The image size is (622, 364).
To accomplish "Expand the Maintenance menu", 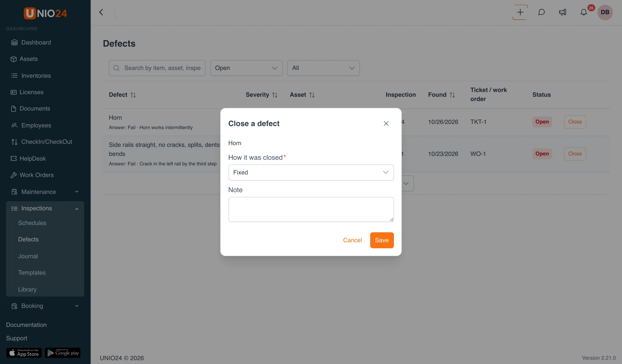I will tap(45, 192).
